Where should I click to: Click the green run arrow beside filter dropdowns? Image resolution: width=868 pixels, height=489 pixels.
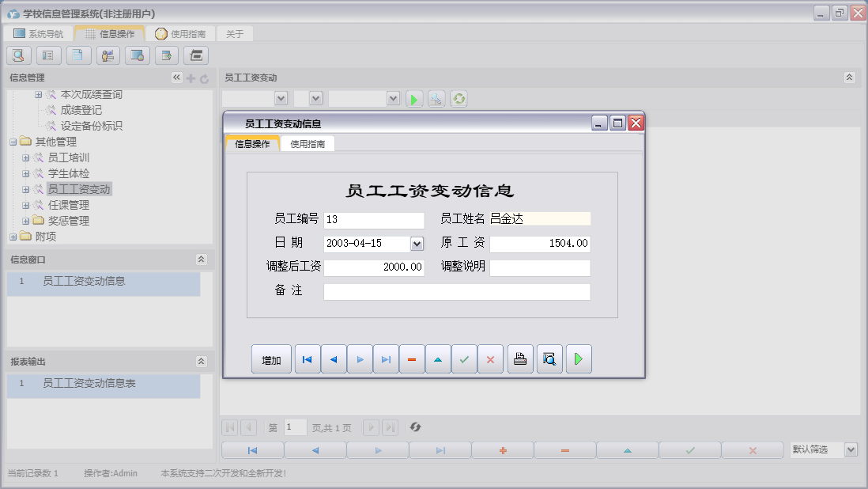pos(414,99)
